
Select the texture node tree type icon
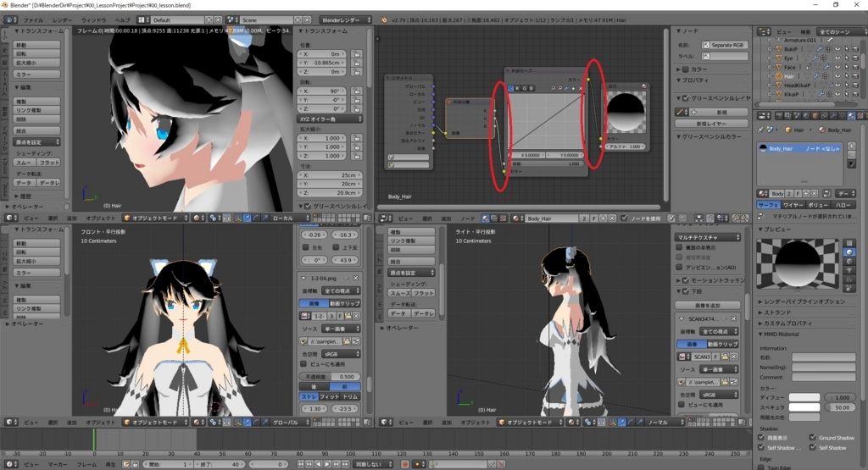tap(504, 218)
